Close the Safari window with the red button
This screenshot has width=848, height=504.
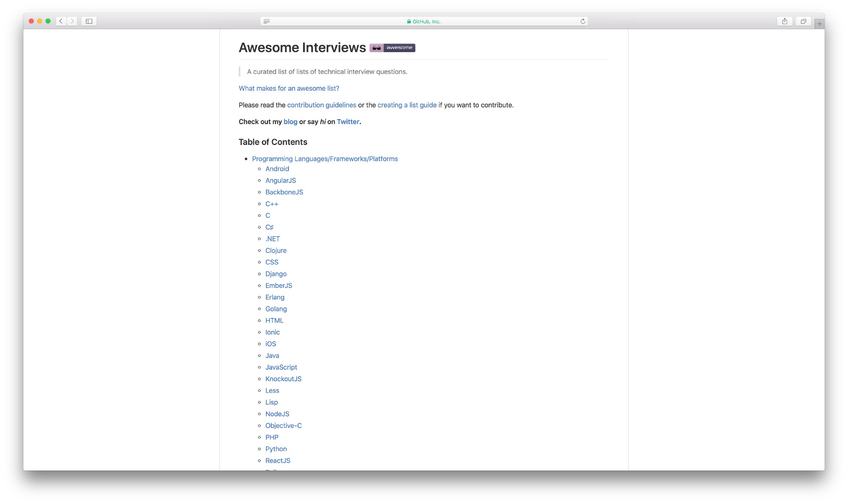[x=31, y=21]
